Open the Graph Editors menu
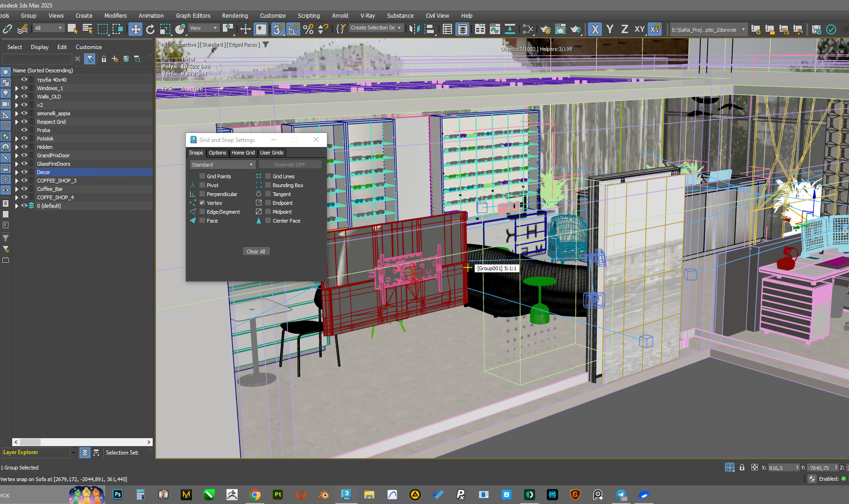The image size is (849, 504). (x=193, y=15)
